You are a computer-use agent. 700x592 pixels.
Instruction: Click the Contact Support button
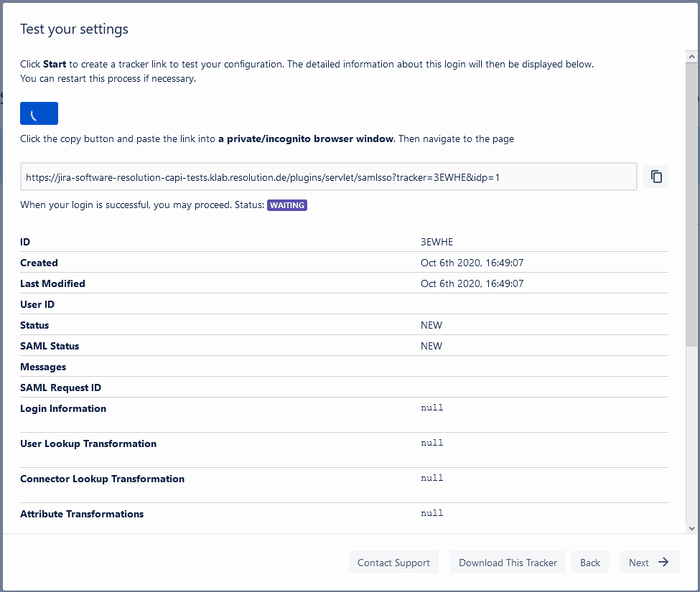(393, 562)
